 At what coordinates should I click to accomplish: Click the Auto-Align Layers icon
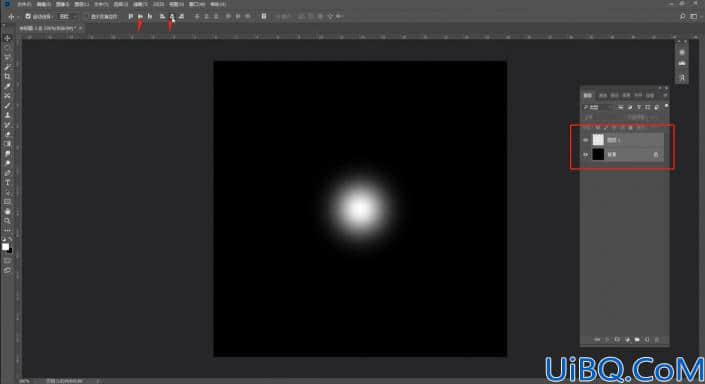(264, 16)
